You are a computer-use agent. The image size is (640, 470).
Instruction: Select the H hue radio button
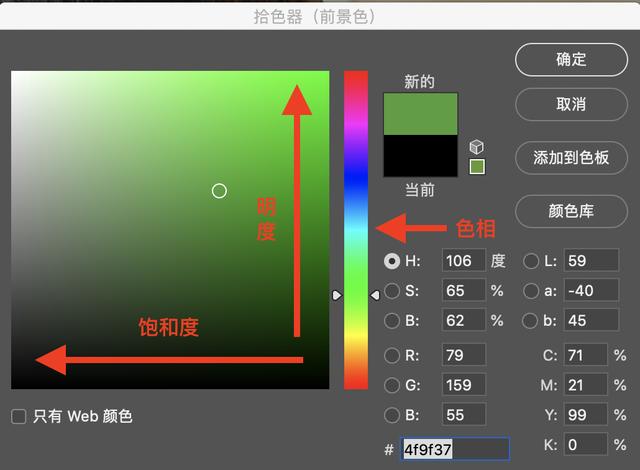[392, 261]
